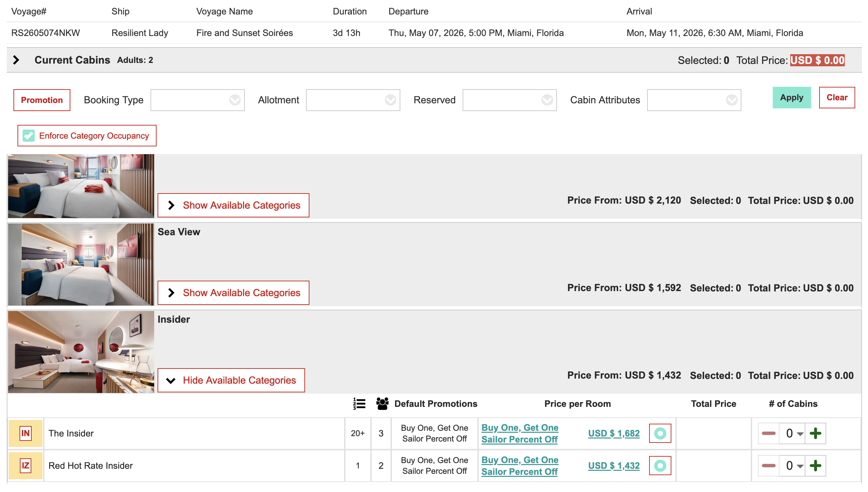The width and height of the screenshot is (868, 492).
Task: Select Red Hot Rate Insider price radio button
Action: (x=660, y=466)
